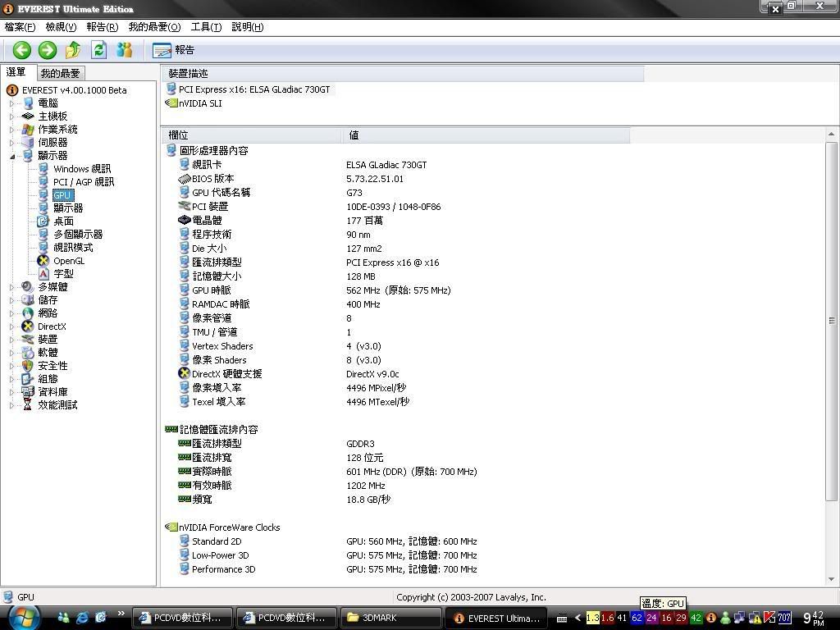Expand the DirectX tree node
Viewport: 840px width, 630px height.
pyautogui.click(x=11, y=326)
